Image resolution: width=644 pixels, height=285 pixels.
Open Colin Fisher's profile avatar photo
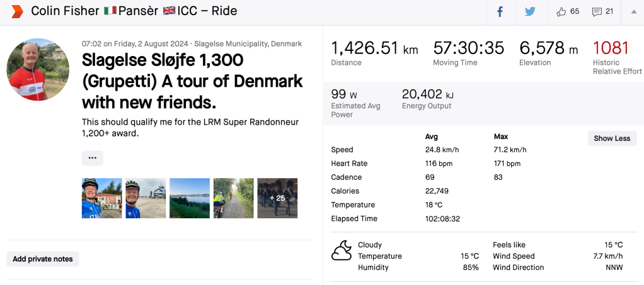tap(38, 69)
